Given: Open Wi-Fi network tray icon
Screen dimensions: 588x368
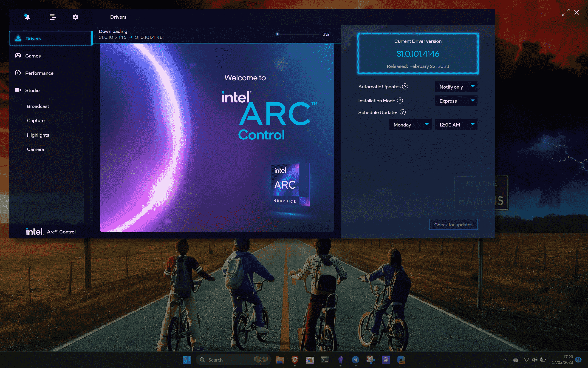Looking at the screenshot, I should click(526, 360).
